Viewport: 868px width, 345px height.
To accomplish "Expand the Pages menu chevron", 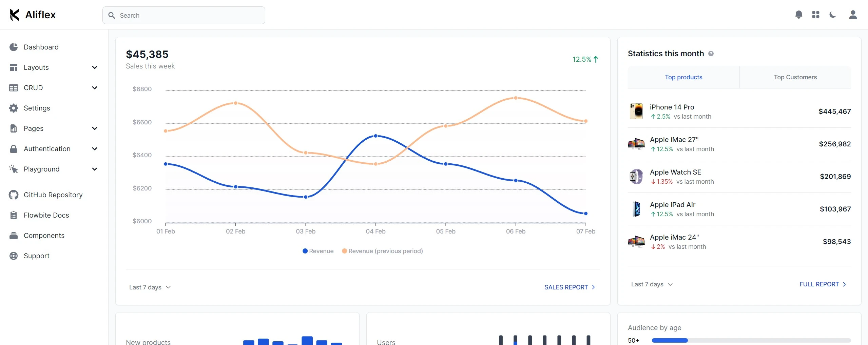I will tap(95, 128).
